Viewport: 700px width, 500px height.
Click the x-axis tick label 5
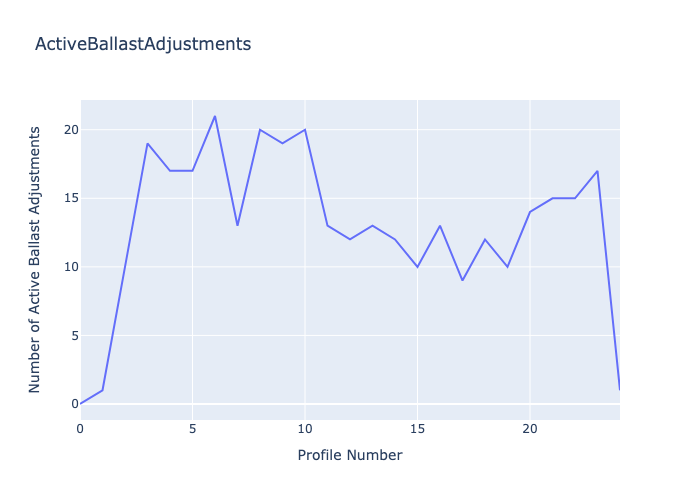coord(193,428)
